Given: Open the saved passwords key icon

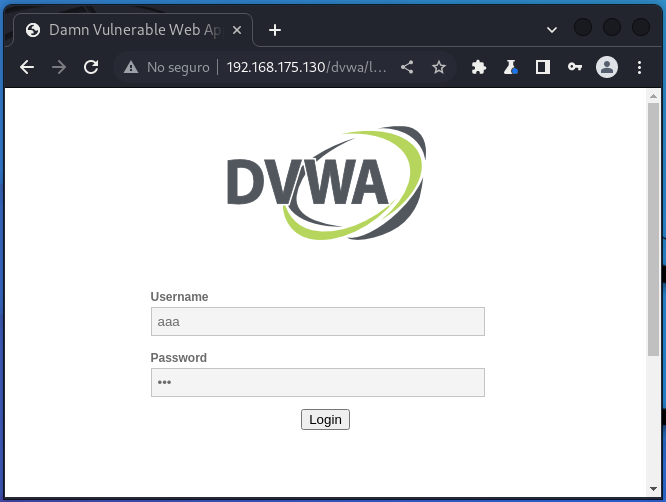Looking at the screenshot, I should tap(575, 67).
